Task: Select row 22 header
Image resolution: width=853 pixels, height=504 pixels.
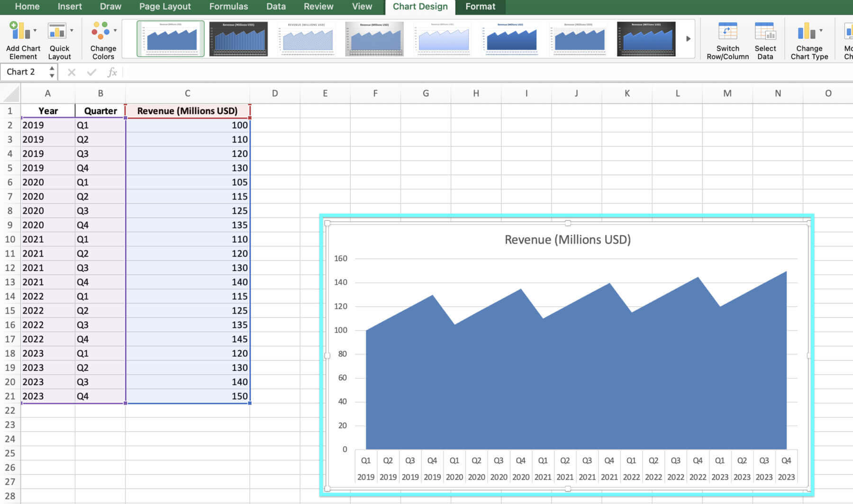Action: [x=10, y=410]
